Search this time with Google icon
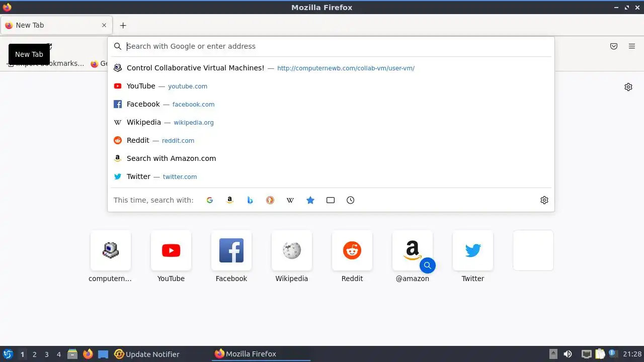 (x=210, y=200)
